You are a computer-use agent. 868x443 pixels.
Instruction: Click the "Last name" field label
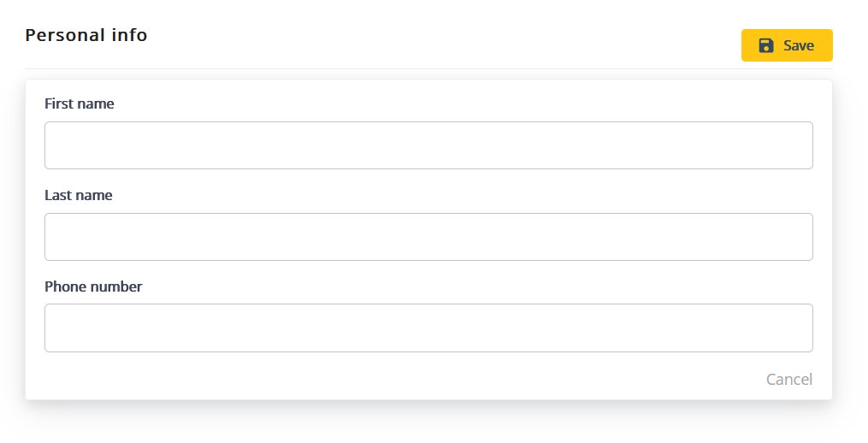[x=79, y=195]
